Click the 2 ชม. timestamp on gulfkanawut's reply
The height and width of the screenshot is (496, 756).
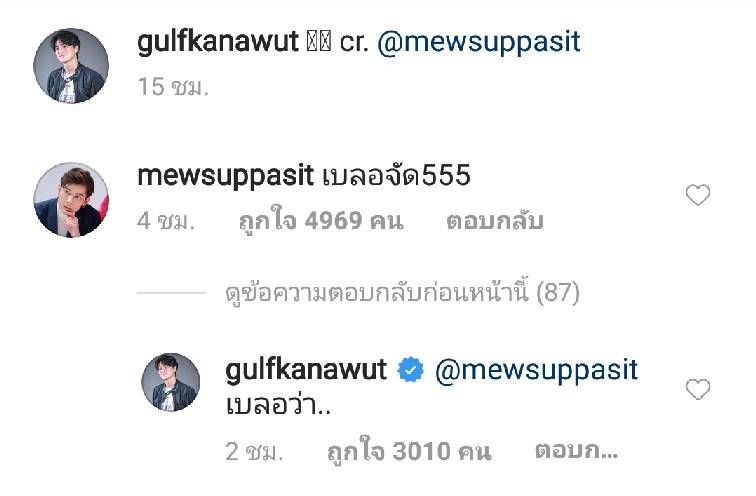click(x=254, y=452)
